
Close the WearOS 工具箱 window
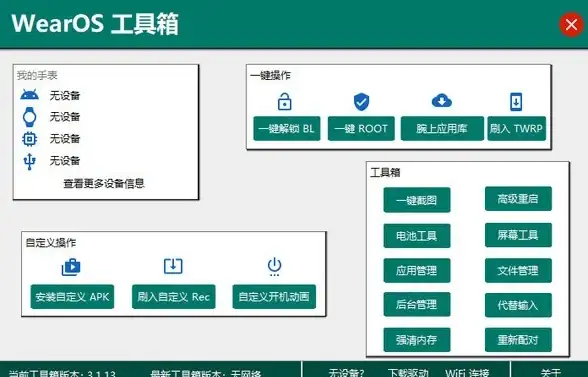pyautogui.click(x=571, y=25)
